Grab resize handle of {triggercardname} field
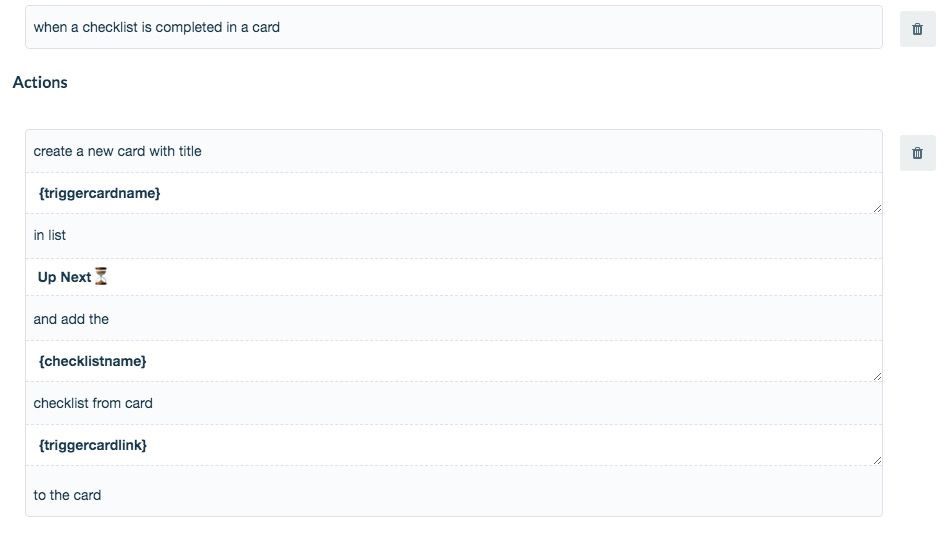 (877, 208)
